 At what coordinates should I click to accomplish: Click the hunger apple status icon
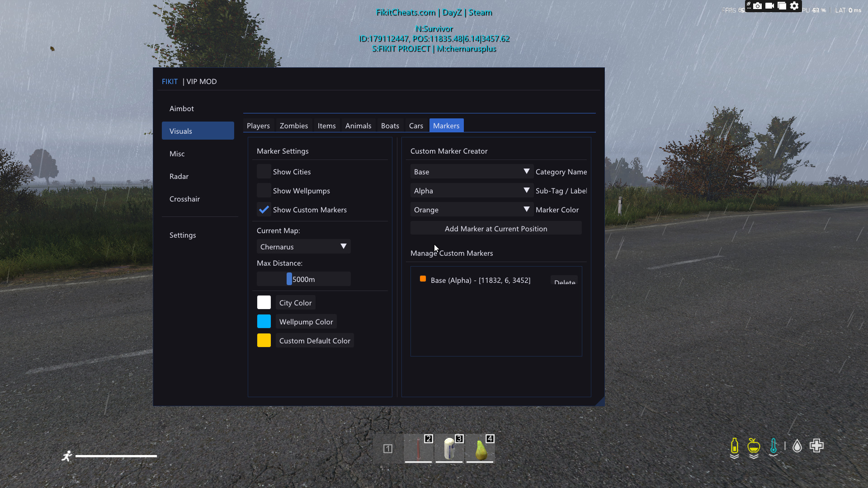(x=754, y=446)
